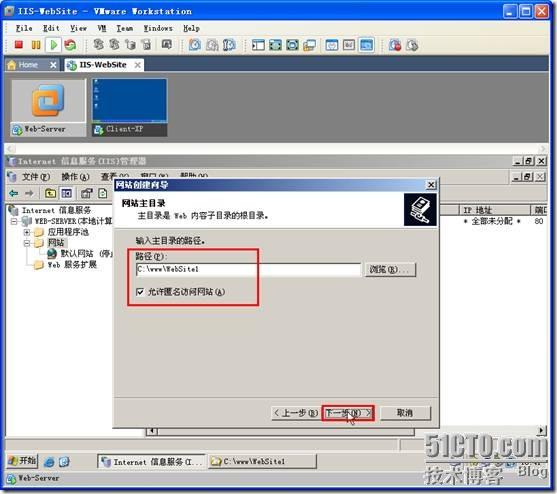Click the 开始 Start button
This screenshot has height=494, width=557.
(22, 461)
